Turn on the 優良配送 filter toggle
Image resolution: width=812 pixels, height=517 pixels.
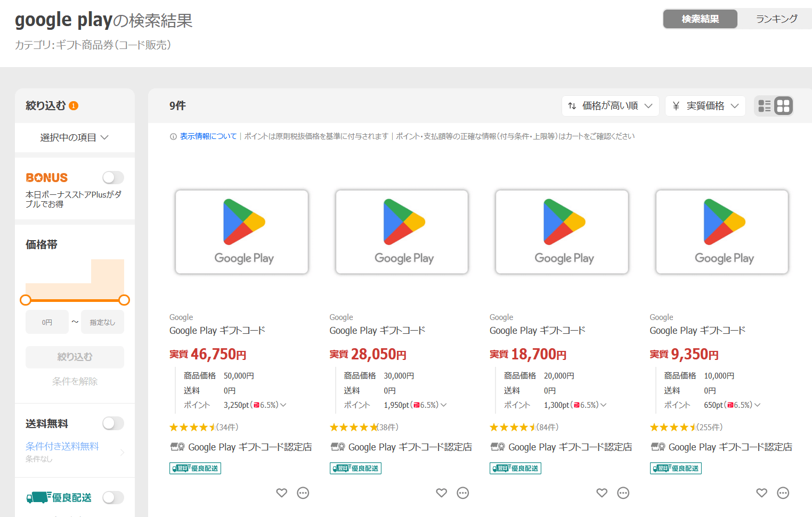coord(113,497)
